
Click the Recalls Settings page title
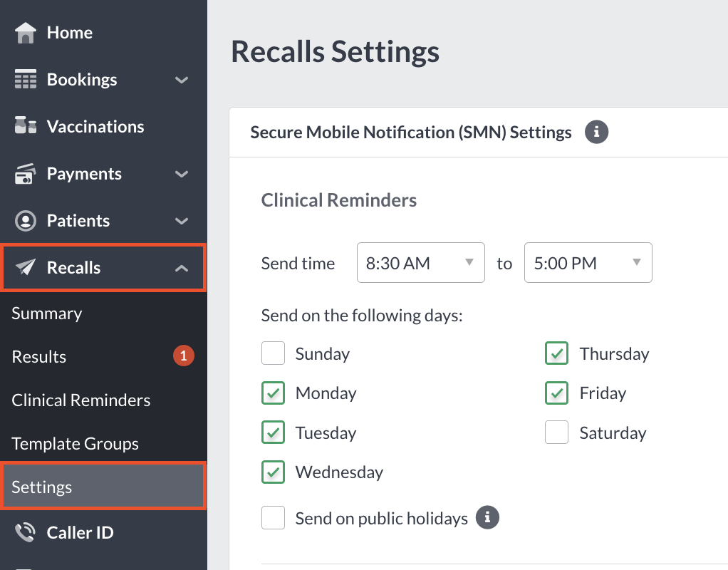coord(336,51)
